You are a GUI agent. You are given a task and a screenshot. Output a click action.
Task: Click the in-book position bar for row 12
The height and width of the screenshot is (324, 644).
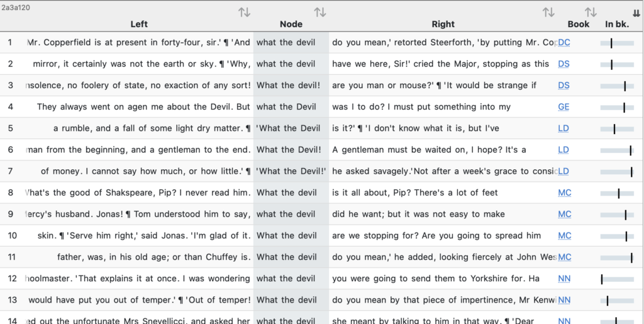click(x=616, y=278)
